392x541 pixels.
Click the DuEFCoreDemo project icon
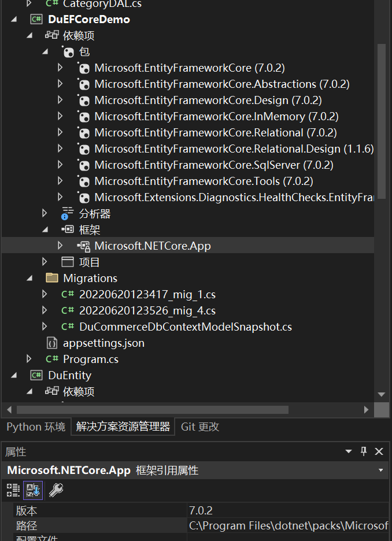tap(36, 19)
